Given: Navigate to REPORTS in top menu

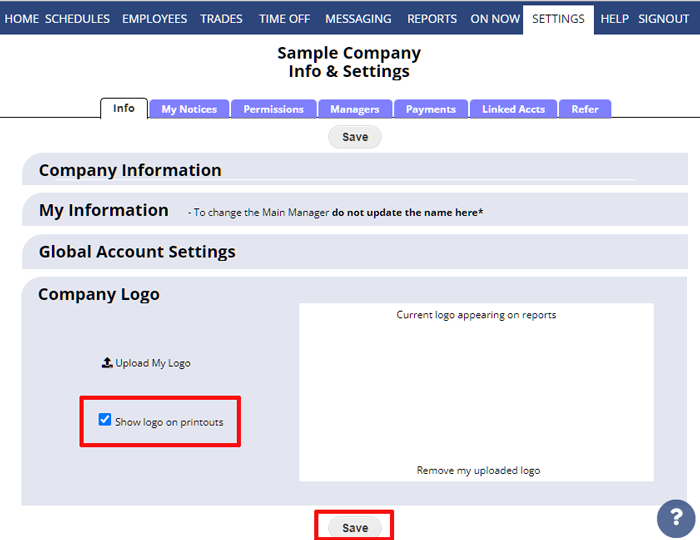Looking at the screenshot, I should pyautogui.click(x=432, y=19).
